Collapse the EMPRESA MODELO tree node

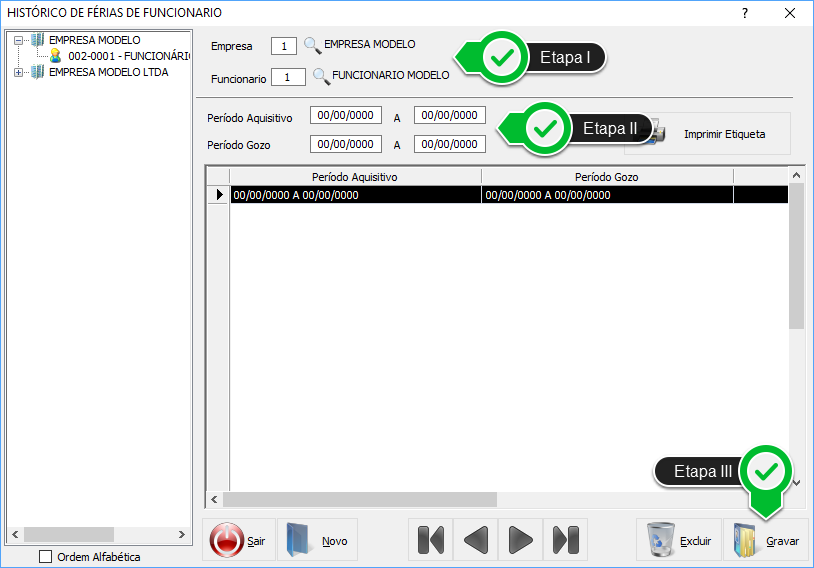pos(18,41)
